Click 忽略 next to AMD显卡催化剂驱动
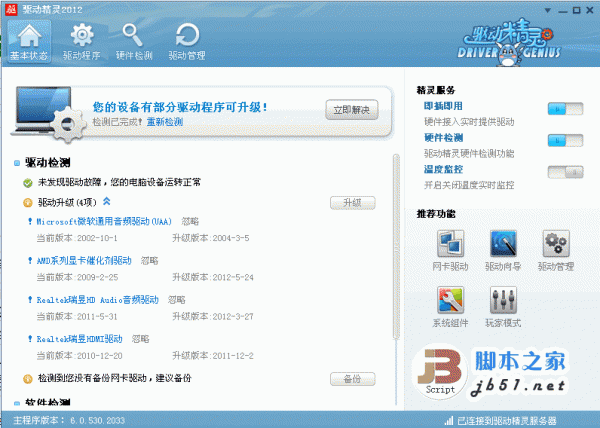 [150, 261]
